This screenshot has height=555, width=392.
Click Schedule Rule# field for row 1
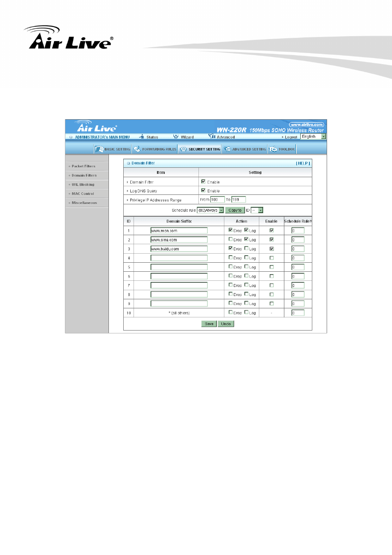[x=298, y=231]
